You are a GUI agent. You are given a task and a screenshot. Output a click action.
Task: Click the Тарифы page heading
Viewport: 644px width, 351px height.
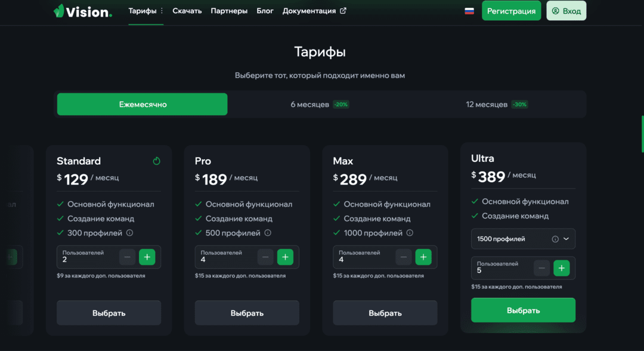tap(320, 52)
